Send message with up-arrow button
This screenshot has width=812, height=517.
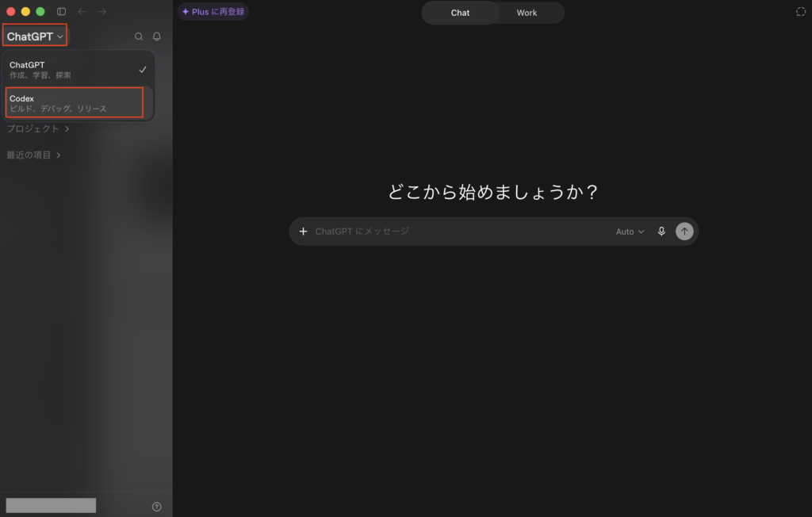coord(684,231)
